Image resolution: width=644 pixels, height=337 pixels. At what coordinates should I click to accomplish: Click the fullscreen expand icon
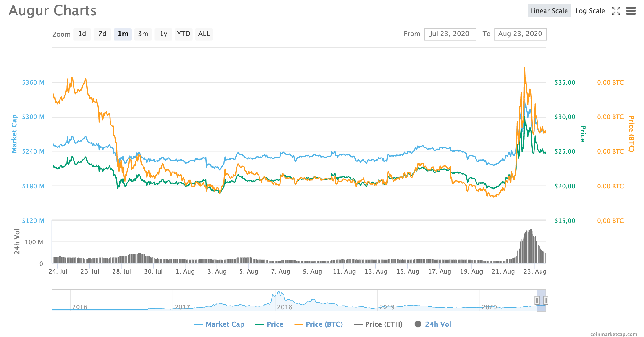coord(616,11)
